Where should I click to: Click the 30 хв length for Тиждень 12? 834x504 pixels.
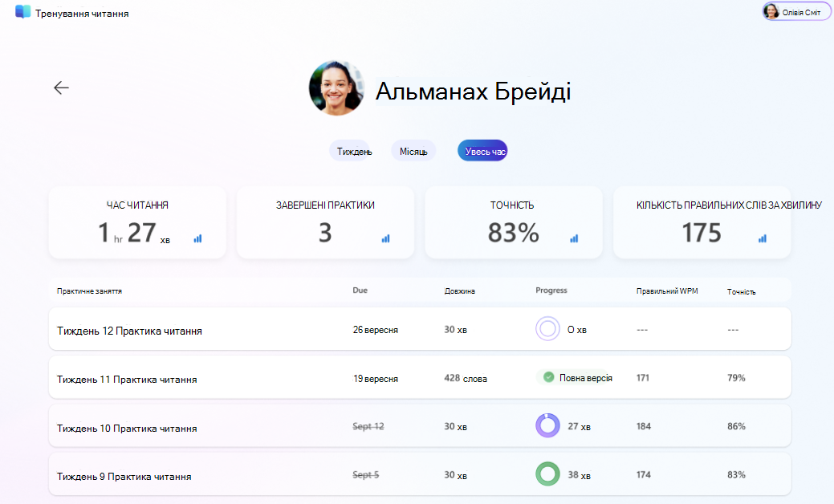455,330
